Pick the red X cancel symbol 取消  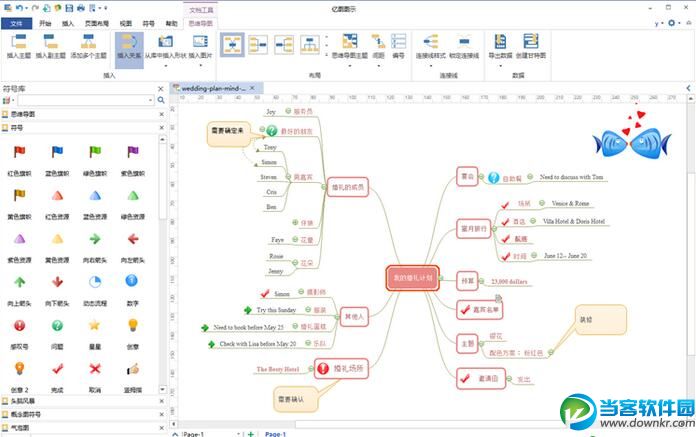coord(95,368)
